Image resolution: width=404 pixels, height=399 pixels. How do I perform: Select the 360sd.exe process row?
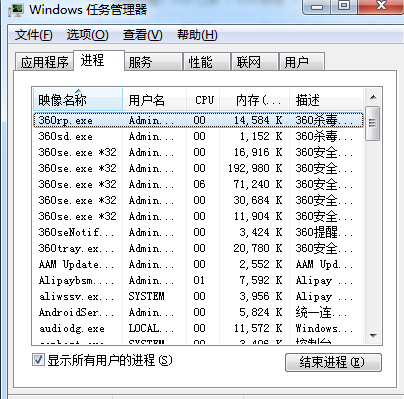(198, 136)
